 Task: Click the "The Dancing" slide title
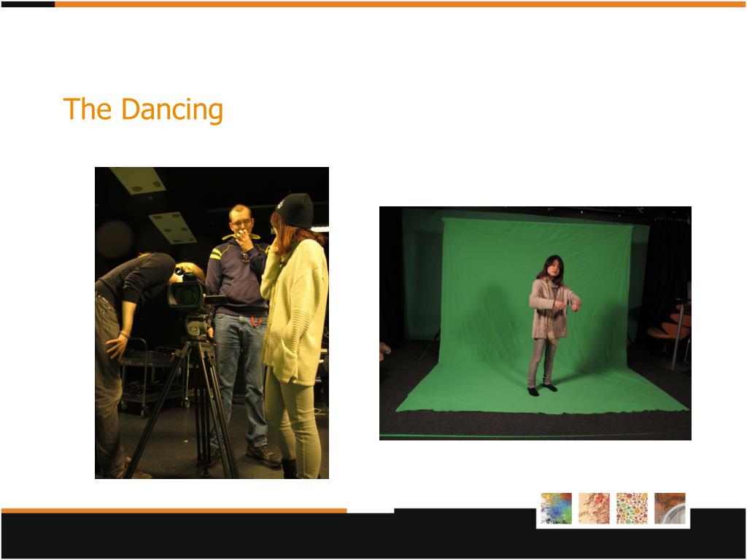pos(143,109)
